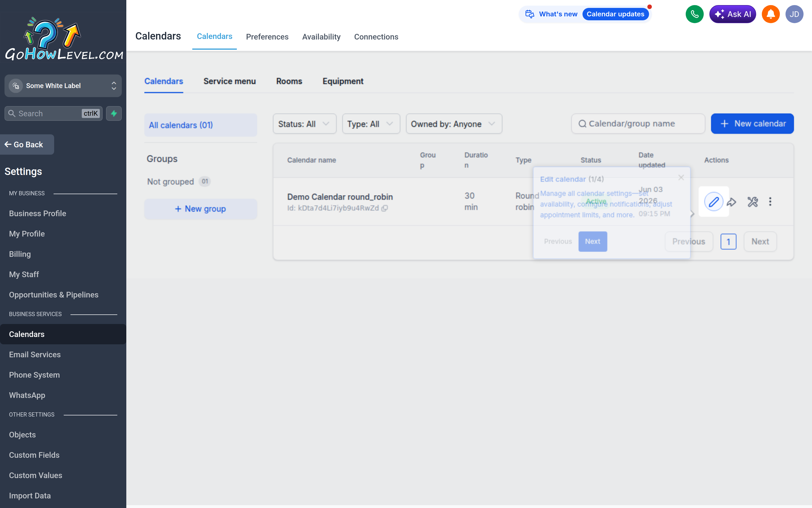Open the Equipment sub-tab
Viewport: 812px width, 508px height.
tap(343, 81)
